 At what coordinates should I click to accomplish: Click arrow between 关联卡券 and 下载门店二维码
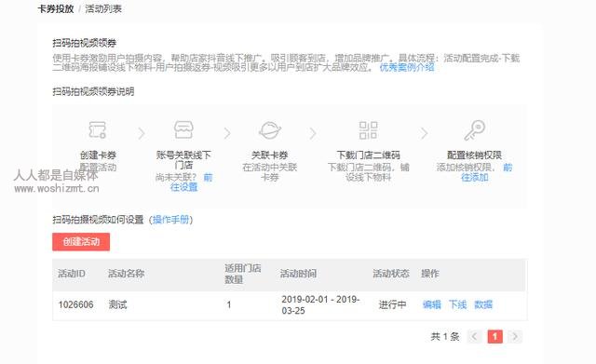[313, 133]
